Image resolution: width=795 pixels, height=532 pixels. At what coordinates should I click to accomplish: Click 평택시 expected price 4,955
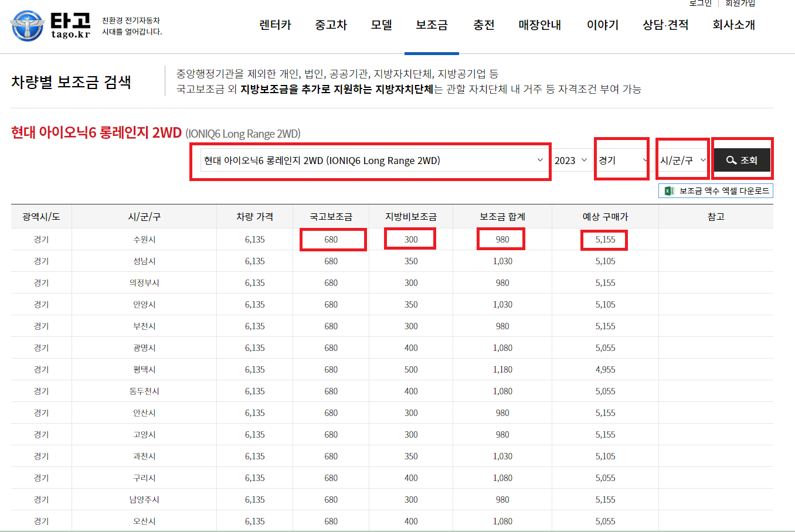[x=605, y=370]
